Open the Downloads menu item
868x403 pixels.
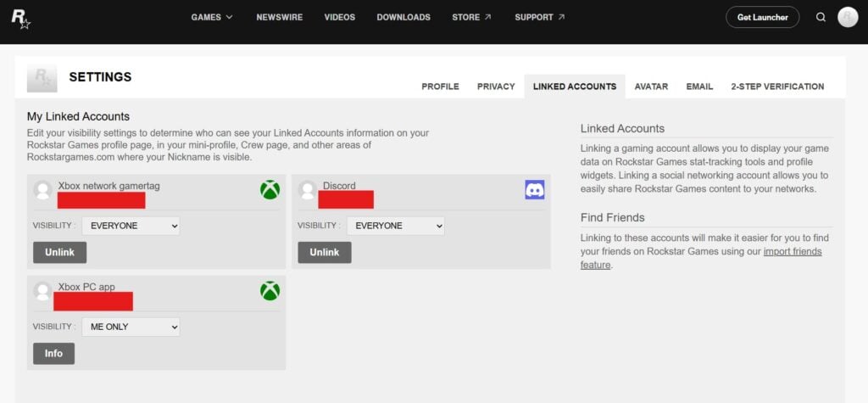coord(403,17)
